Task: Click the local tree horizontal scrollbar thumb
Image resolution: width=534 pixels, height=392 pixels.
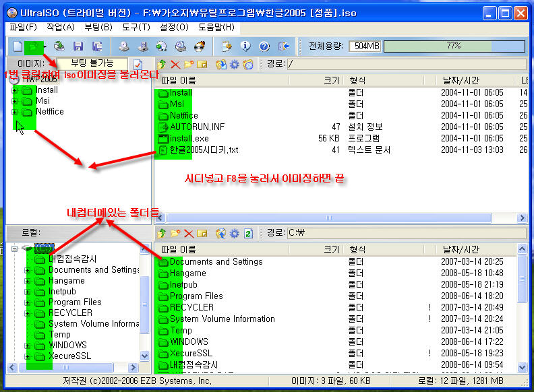Action: point(65,368)
